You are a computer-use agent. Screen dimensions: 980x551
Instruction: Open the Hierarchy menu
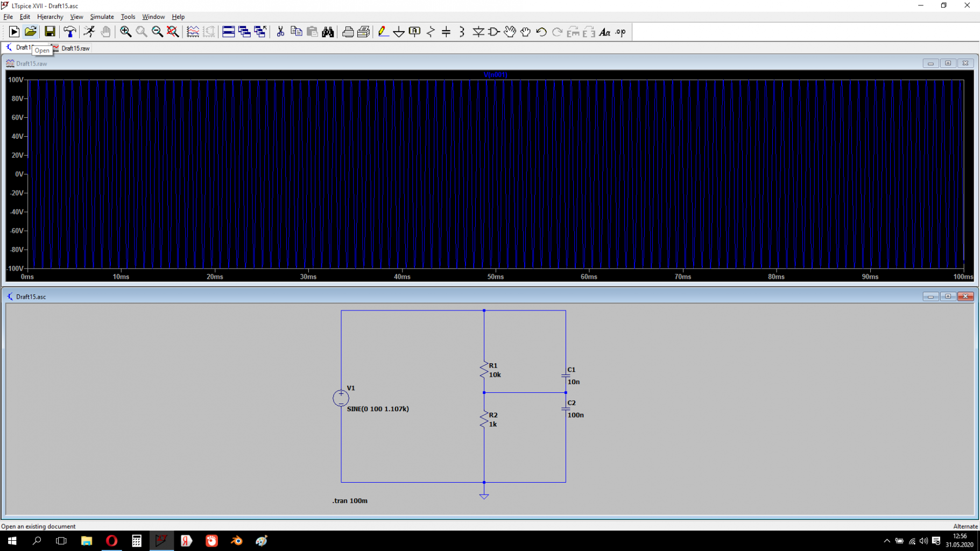(x=50, y=17)
